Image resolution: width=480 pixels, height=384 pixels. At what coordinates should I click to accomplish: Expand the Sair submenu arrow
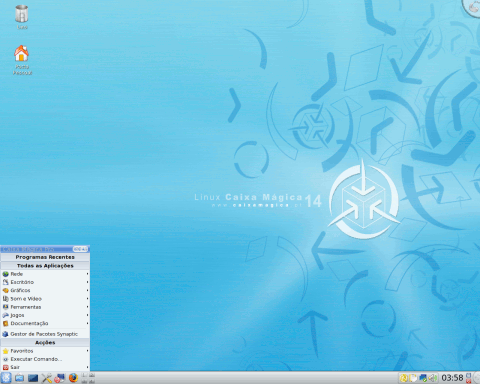click(87, 367)
